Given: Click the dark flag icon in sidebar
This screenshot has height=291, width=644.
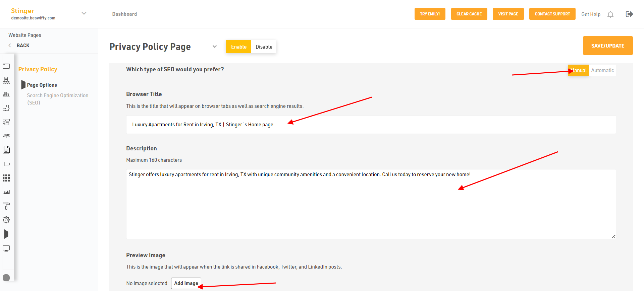Looking at the screenshot, I should click(x=6, y=234).
